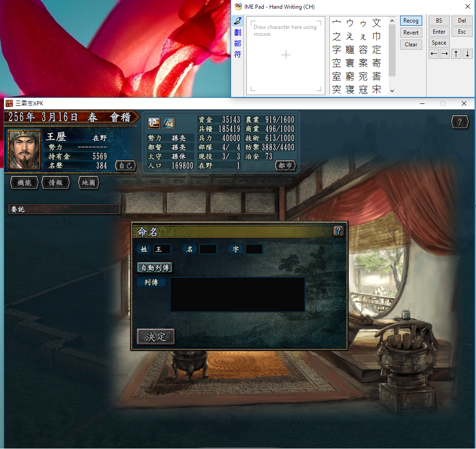Click the Esc button in IME Pad

[462, 32]
